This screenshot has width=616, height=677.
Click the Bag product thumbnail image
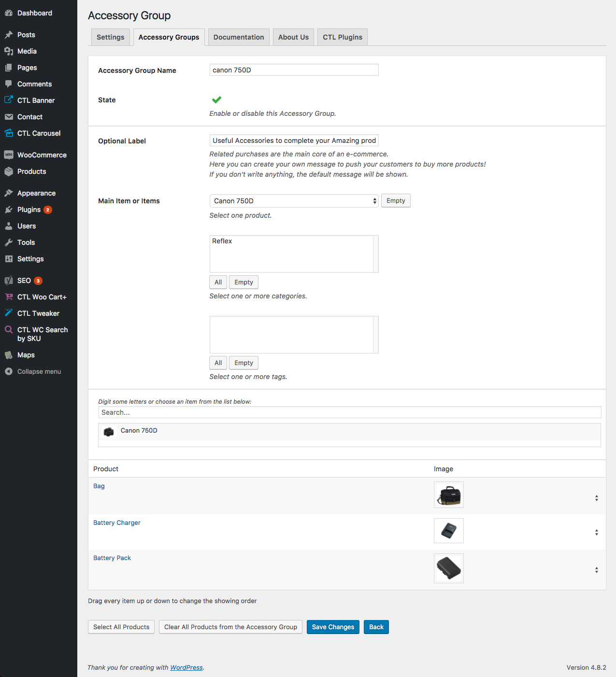pos(448,495)
